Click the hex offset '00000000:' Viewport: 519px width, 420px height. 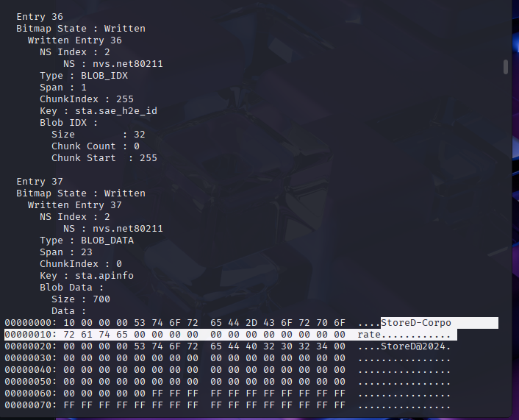pos(31,323)
